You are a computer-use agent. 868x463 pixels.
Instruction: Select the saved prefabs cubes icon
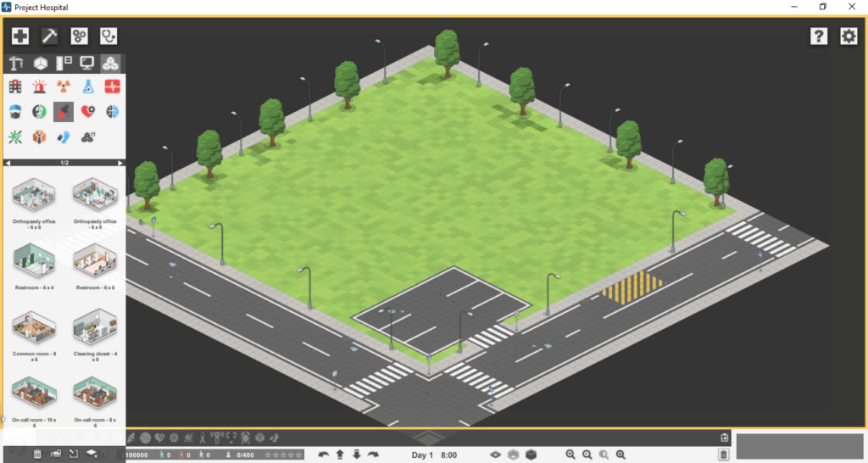[88, 137]
